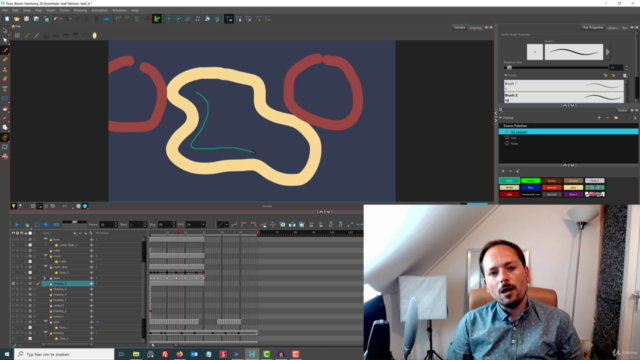Click the Open Scene folder icon
640x360 pixels.
[x=17, y=19]
